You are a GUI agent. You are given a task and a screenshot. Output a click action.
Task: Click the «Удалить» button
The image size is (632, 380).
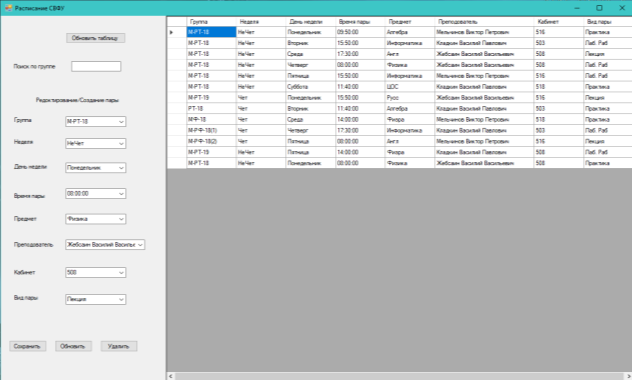pyautogui.click(x=119, y=346)
